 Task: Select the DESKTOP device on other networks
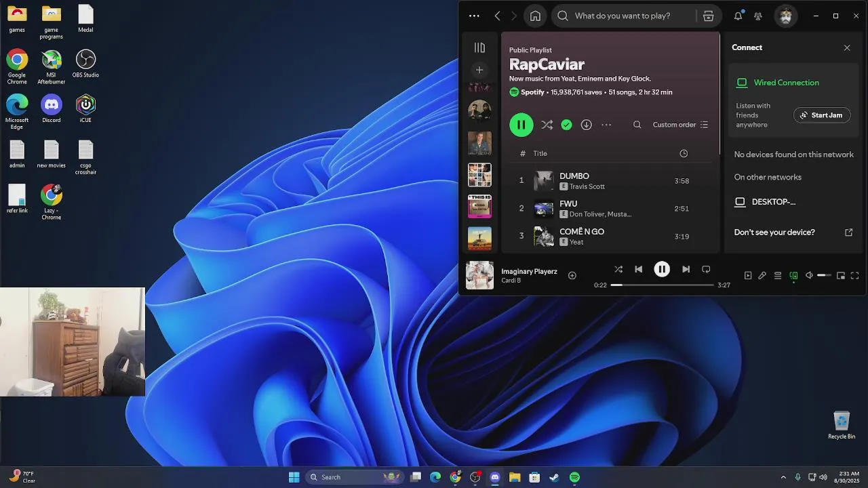pyautogui.click(x=765, y=202)
